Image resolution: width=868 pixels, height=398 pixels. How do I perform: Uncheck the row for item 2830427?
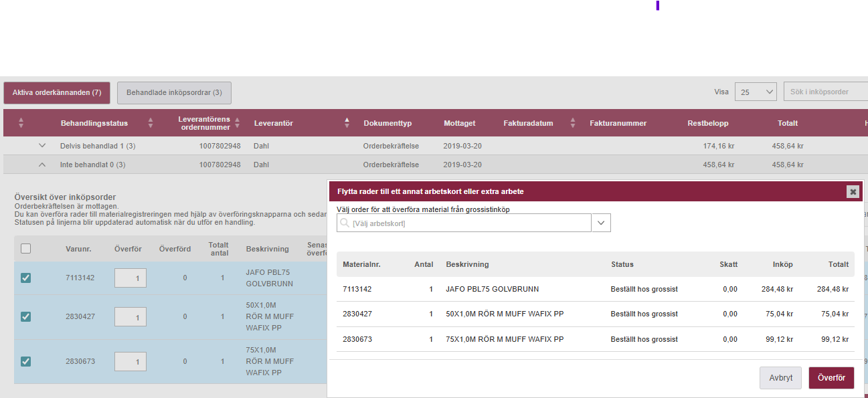[25, 316]
